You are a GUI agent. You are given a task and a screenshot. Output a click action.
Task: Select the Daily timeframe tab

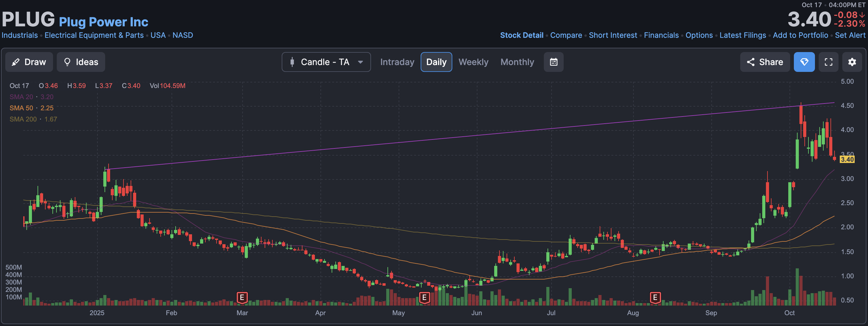pyautogui.click(x=436, y=62)
